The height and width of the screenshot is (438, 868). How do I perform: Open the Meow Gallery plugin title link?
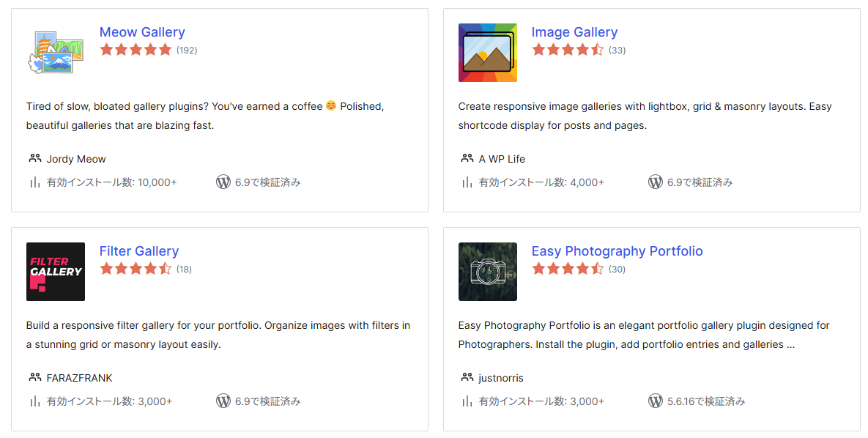click(142, 32)
